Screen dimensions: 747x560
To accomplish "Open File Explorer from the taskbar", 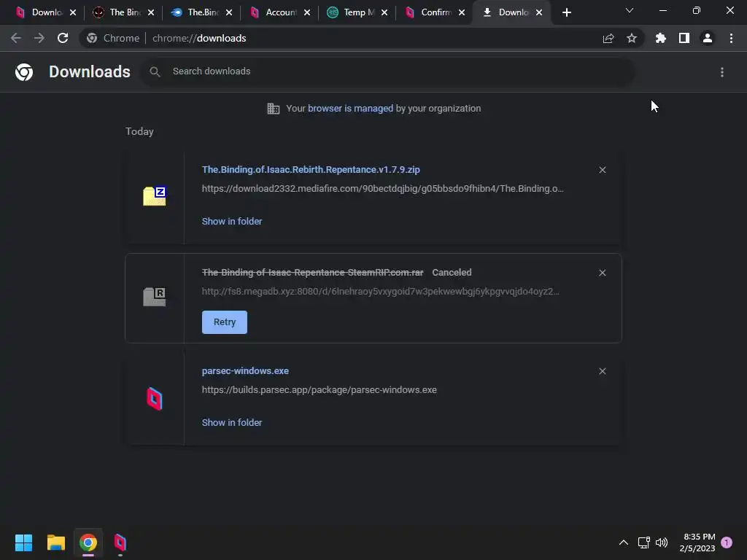I will 55,542.
